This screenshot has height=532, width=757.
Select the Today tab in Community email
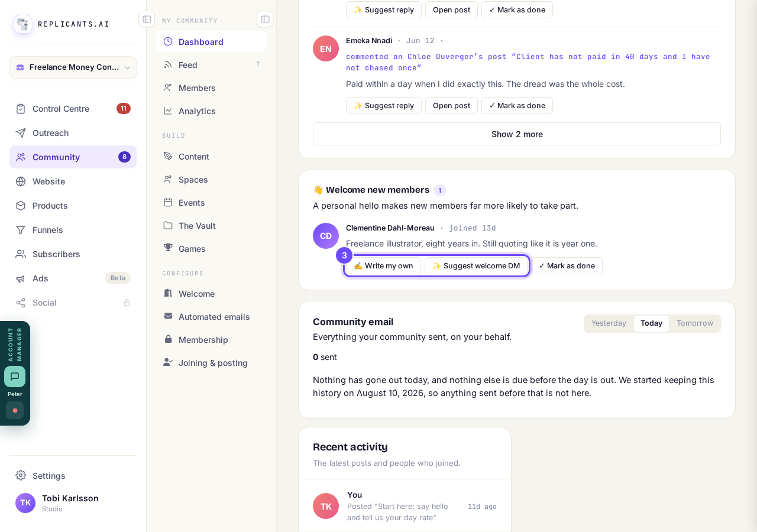[651, 323]
